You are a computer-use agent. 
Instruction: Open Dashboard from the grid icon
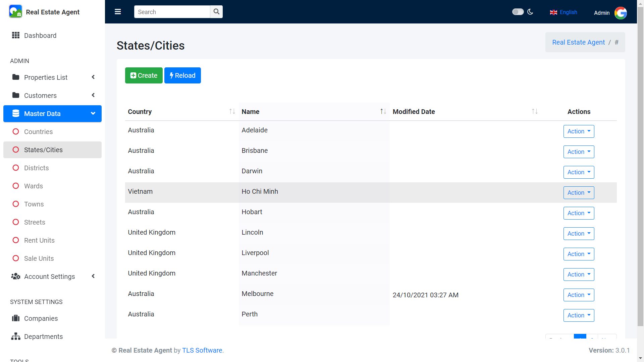click(x=16, y=36)
